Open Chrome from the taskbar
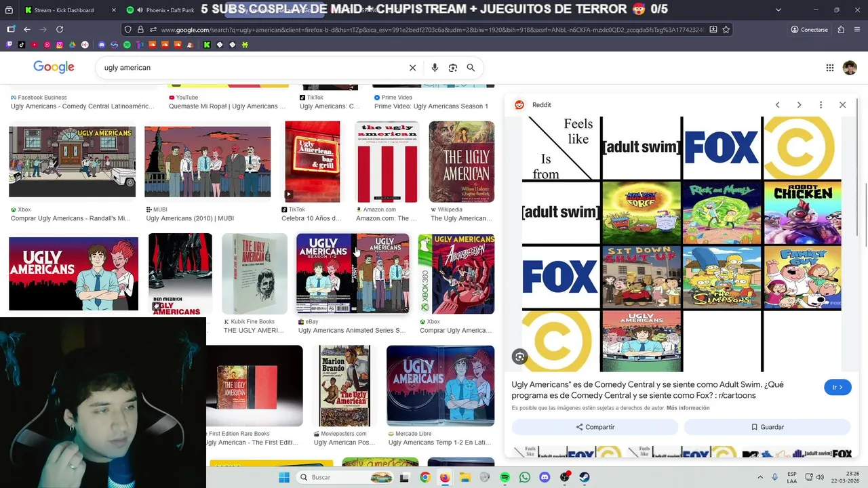Screen dimensions: 868x488 pos(425,477)
